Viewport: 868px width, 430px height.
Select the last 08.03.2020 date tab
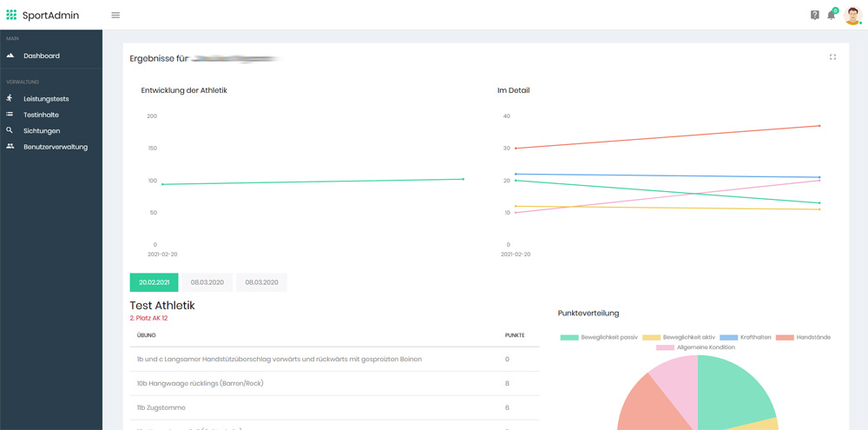261,282
